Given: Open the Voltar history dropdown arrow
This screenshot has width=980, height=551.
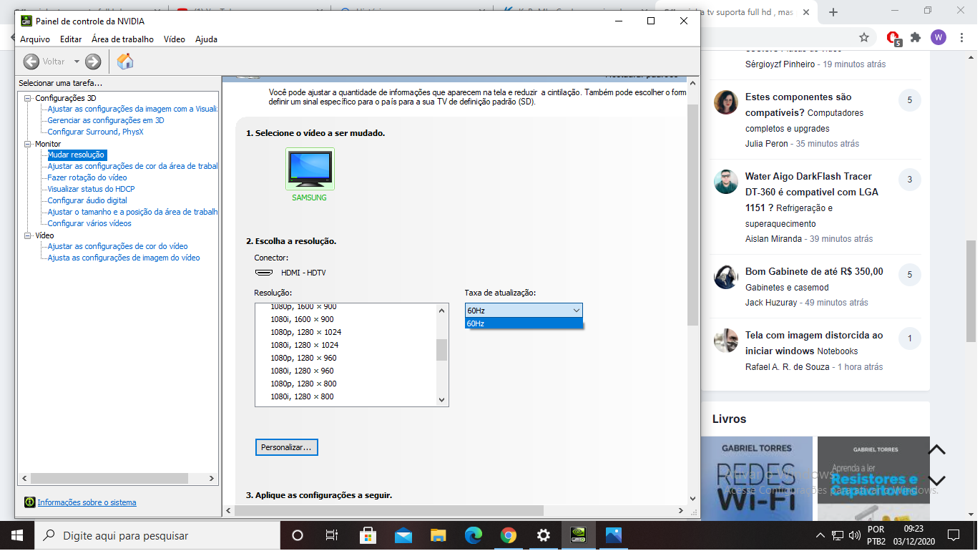Looking at the screenshot, I should [77, 62].
